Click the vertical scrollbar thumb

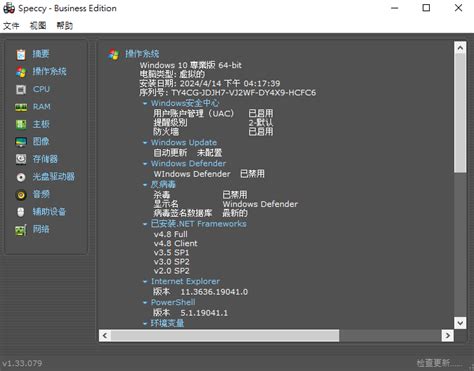click(x=460, y=113)
